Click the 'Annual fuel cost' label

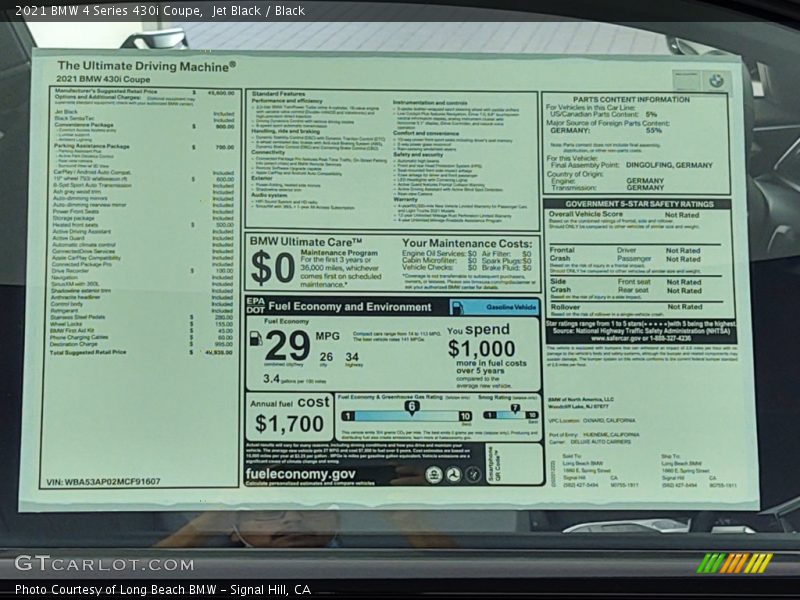point(290,403)
